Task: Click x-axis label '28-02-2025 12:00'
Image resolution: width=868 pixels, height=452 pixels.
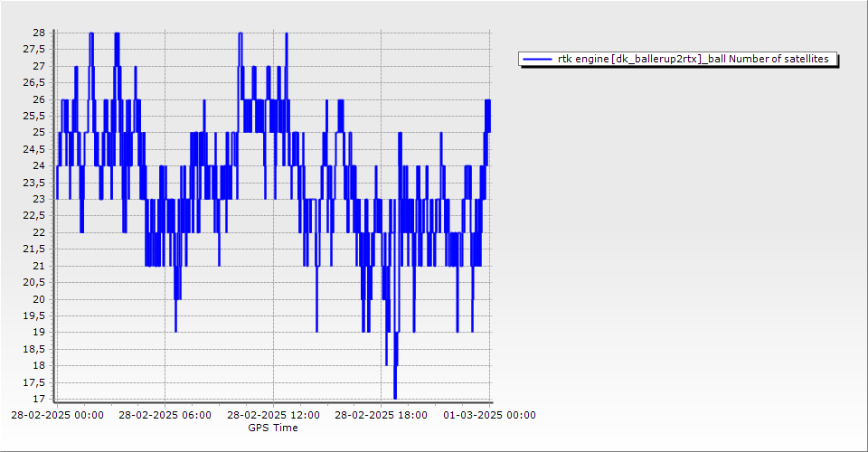Action: [273, 416]
